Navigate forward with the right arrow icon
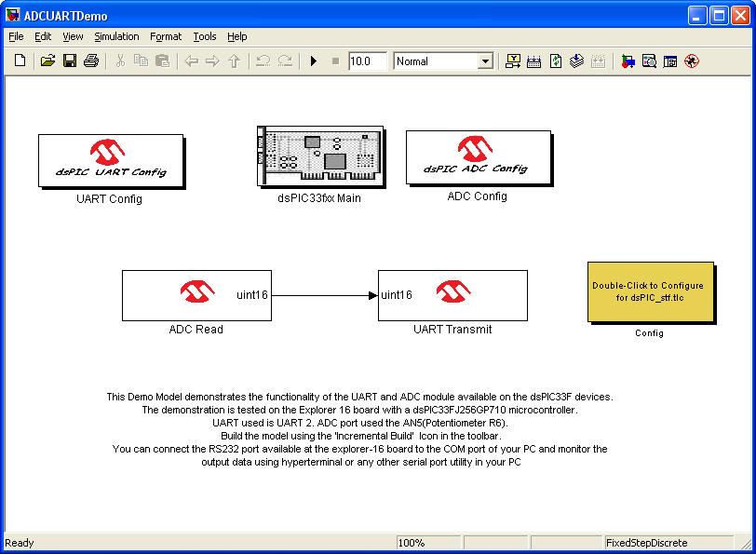 point(212,61)
